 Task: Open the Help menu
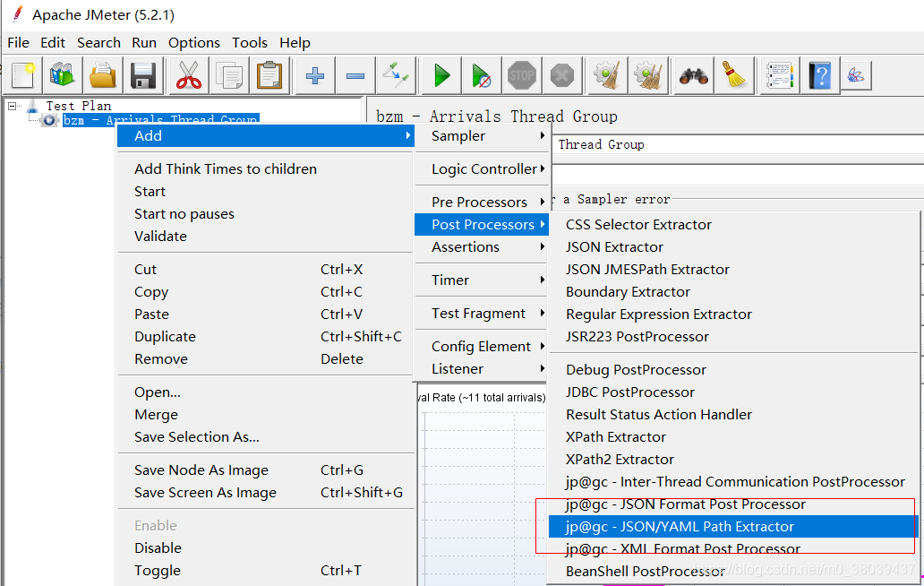295,42
